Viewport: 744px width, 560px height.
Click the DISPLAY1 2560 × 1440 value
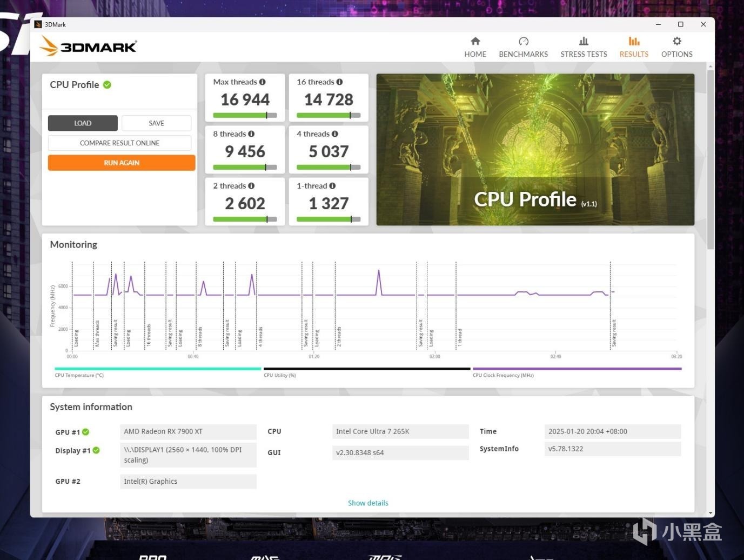(x=188, y=455)
